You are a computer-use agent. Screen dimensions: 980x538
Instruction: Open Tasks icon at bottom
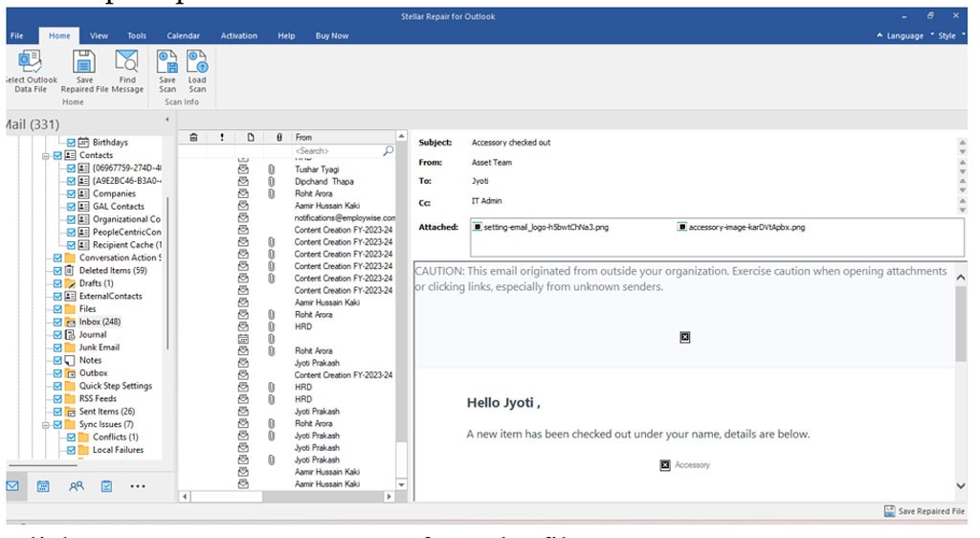[107, 486]
